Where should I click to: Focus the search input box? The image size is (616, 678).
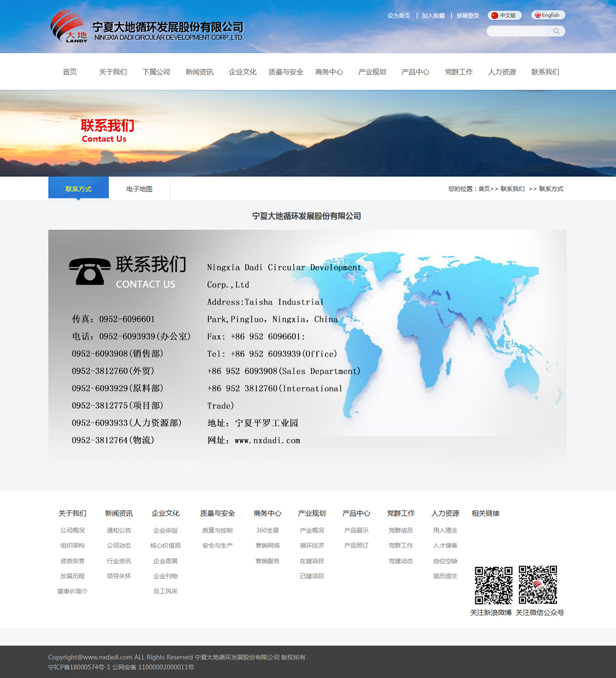(518, 31)
